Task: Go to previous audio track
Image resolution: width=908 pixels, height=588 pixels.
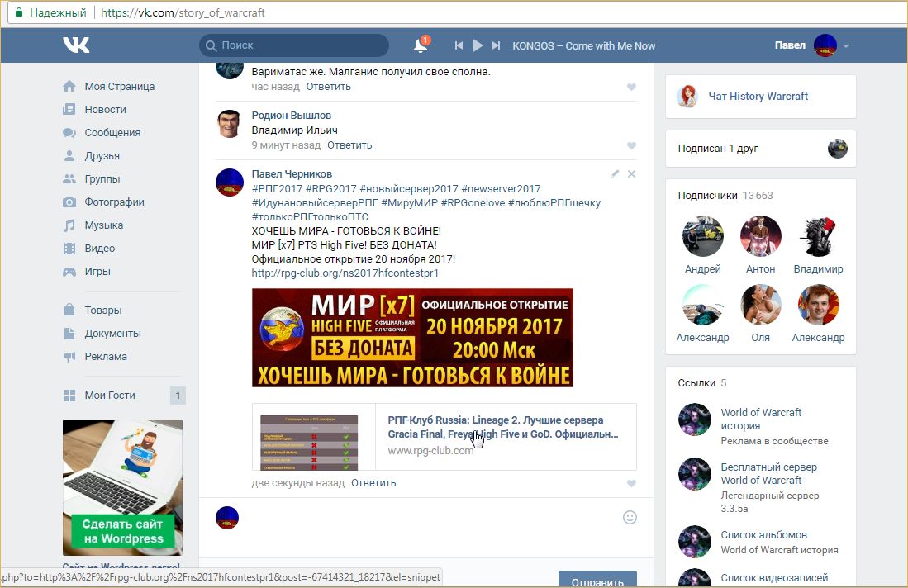Action: [459, 46]
